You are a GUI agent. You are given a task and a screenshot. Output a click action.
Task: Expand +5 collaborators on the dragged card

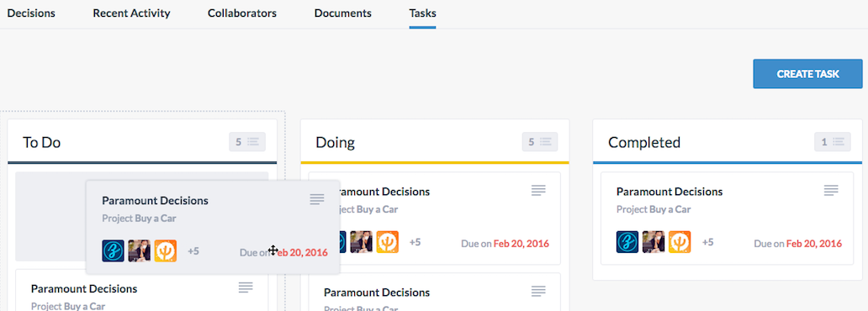193,251
